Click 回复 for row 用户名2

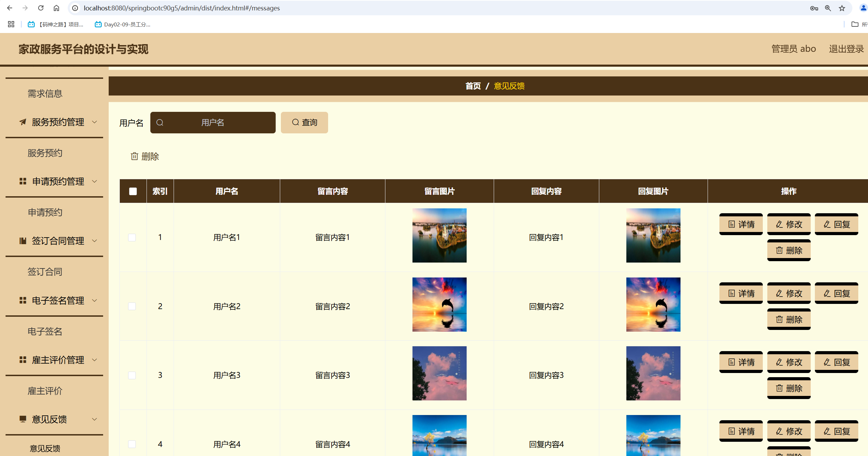(x=836, y=293)
